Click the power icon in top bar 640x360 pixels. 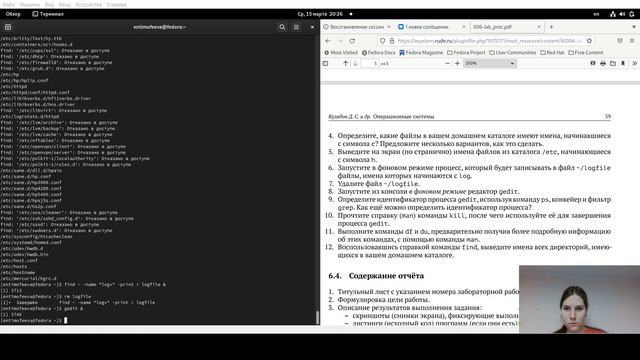(x=632, y=14)
